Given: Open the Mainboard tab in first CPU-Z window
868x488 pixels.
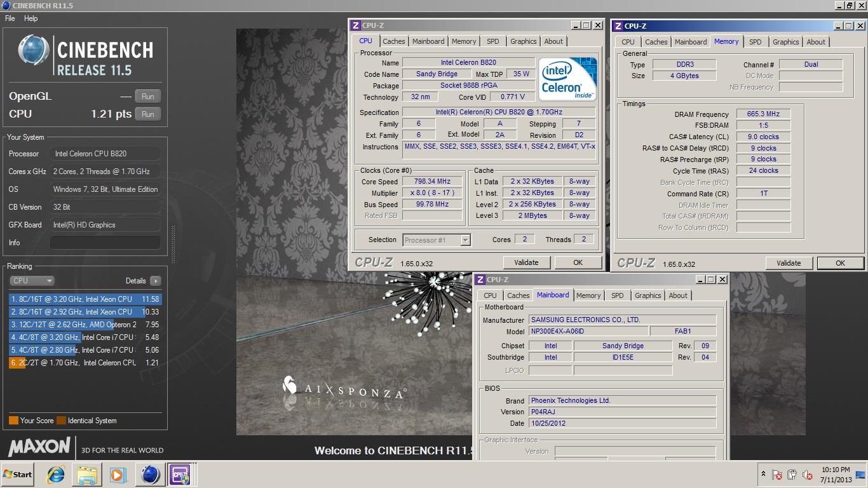Looking at the screenshot, I should point(428,41).
